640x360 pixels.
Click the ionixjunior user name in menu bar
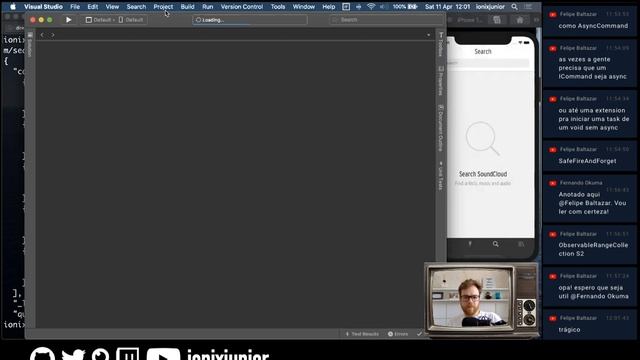(490, 7)
